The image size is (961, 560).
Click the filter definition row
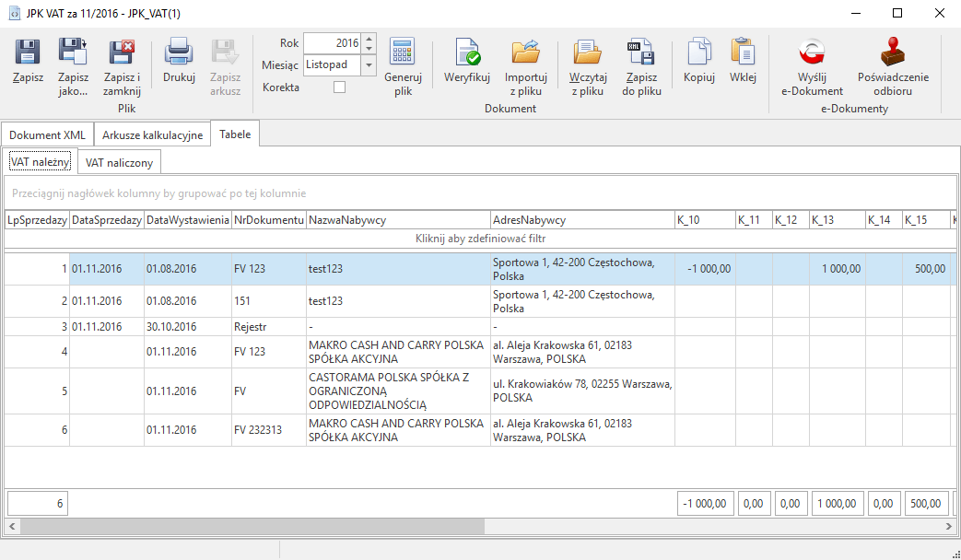[480, 239]
